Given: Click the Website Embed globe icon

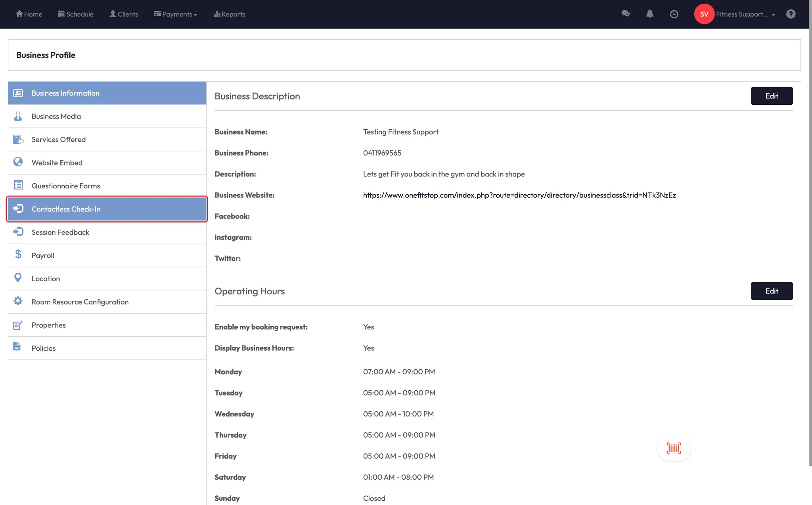Looking at the screenshot, I should 18,162.
